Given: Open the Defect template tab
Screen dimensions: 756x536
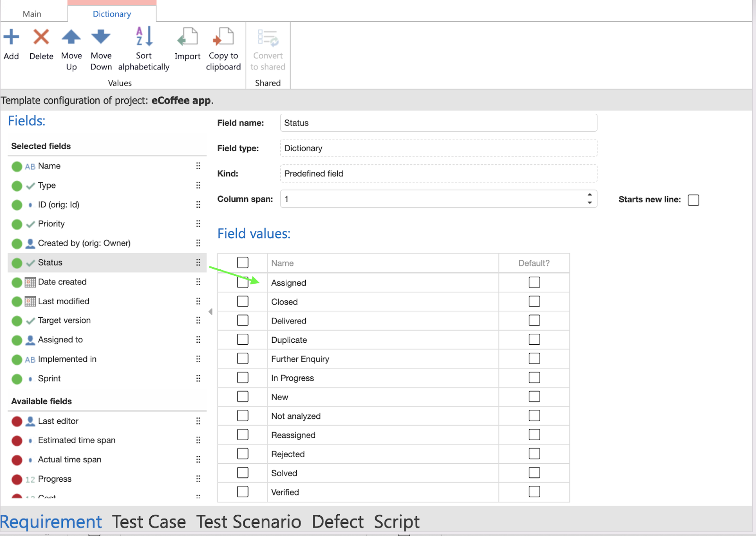Looking at the screenshot, I should coord(337,522).
